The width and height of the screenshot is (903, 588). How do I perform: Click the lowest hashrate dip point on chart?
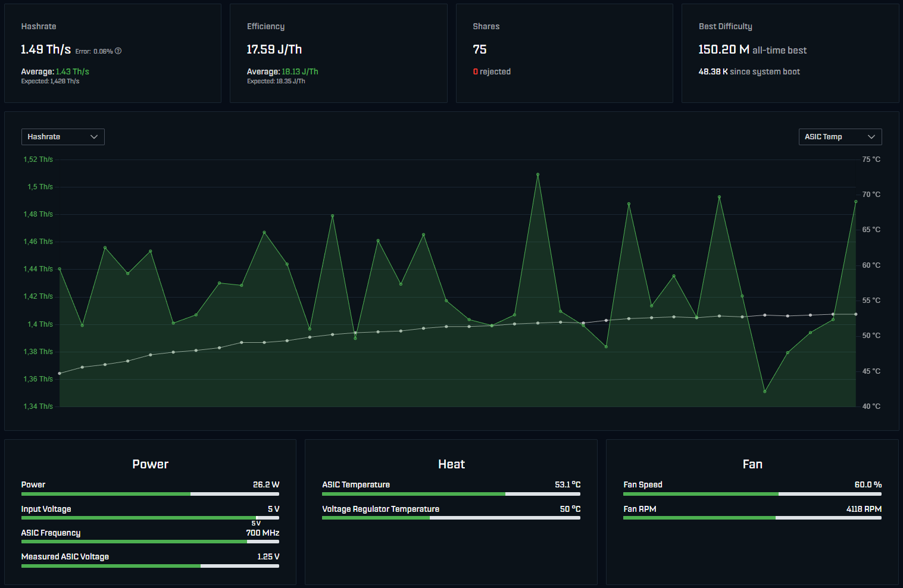[x=765, y=392]
